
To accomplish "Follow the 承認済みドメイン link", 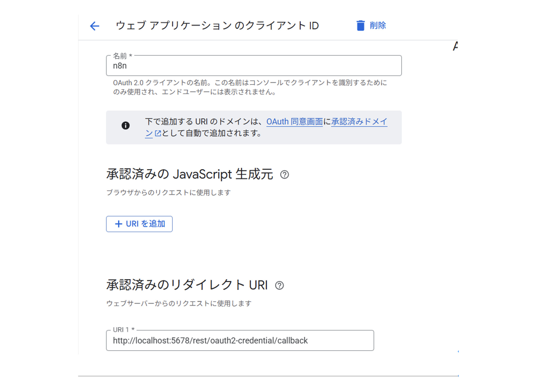I will pos(359,121).
